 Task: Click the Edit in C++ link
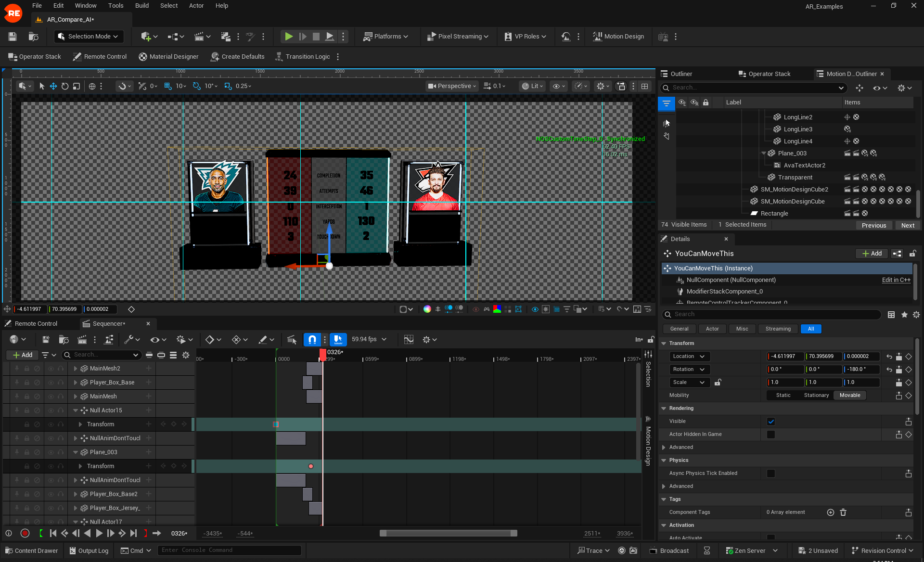pyautogui.click(x=896, y=280)
